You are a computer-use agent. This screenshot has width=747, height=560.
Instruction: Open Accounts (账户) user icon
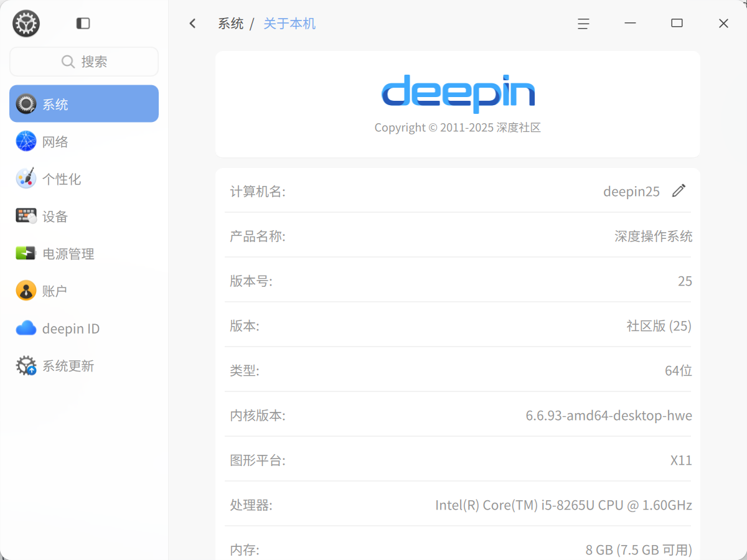pos(26,291)
